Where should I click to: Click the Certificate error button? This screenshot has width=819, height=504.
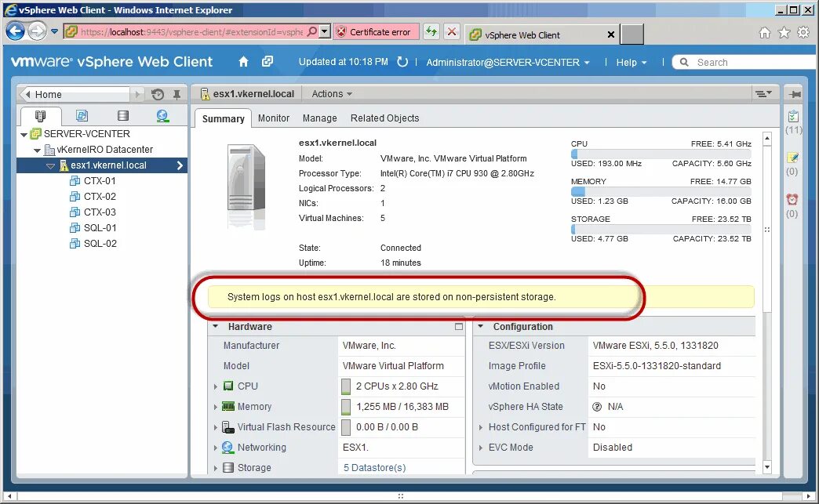pos(376,32)
